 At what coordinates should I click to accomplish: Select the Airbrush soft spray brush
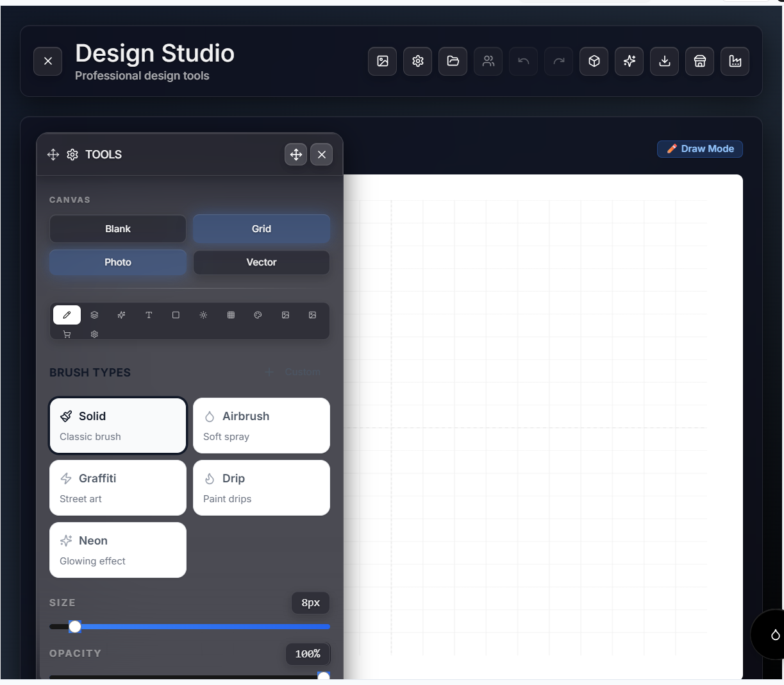(x=261, y=425)
